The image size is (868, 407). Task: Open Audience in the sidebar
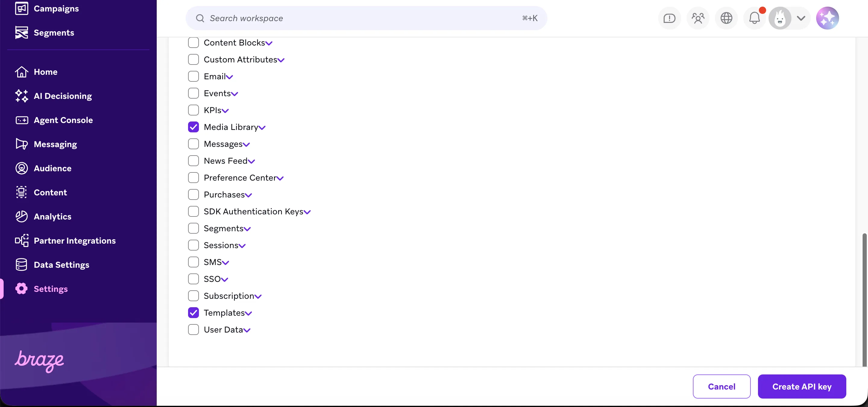coord(52,169)
